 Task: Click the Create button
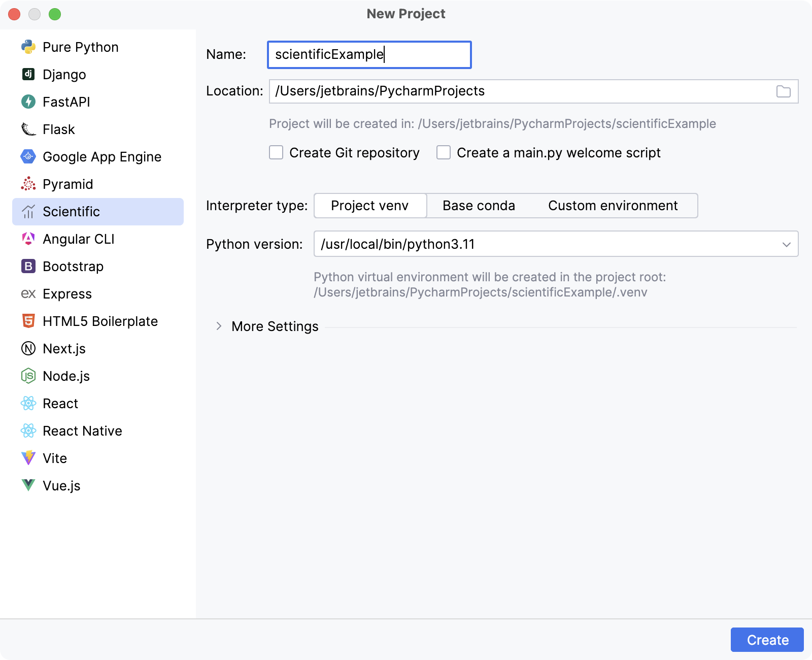(767, 640)
